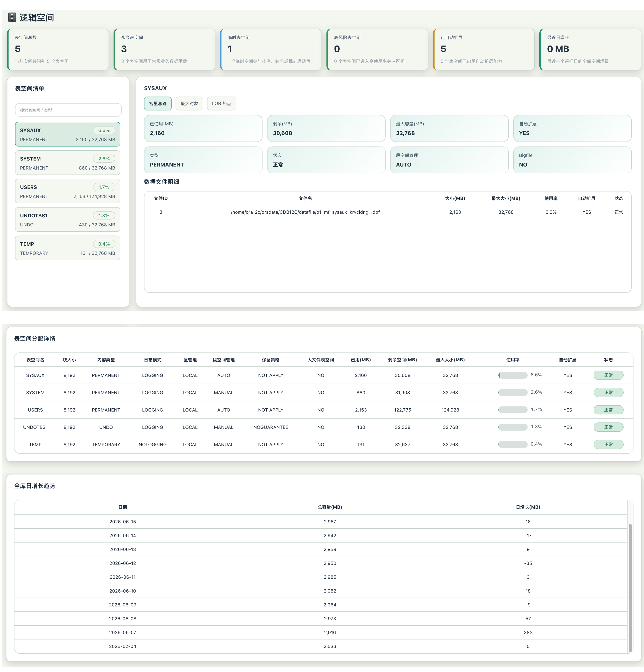
Task: Choose the UNDOTBS1 tablespace entry
Action: click(68, 220)
